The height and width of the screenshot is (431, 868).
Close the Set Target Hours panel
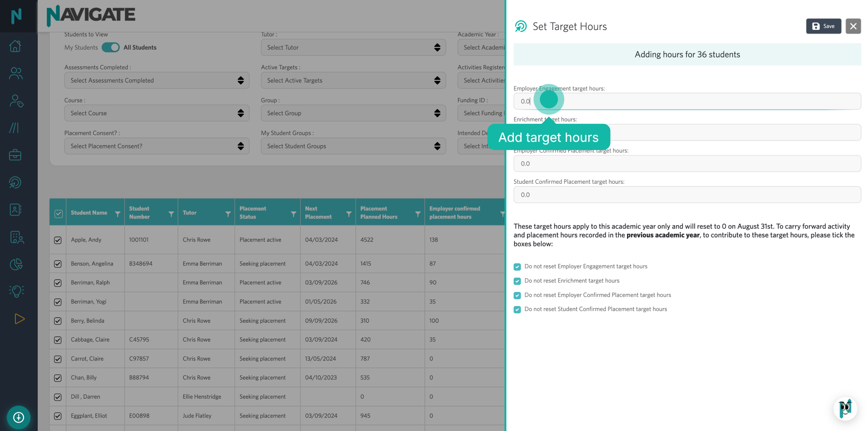[853, 26]
